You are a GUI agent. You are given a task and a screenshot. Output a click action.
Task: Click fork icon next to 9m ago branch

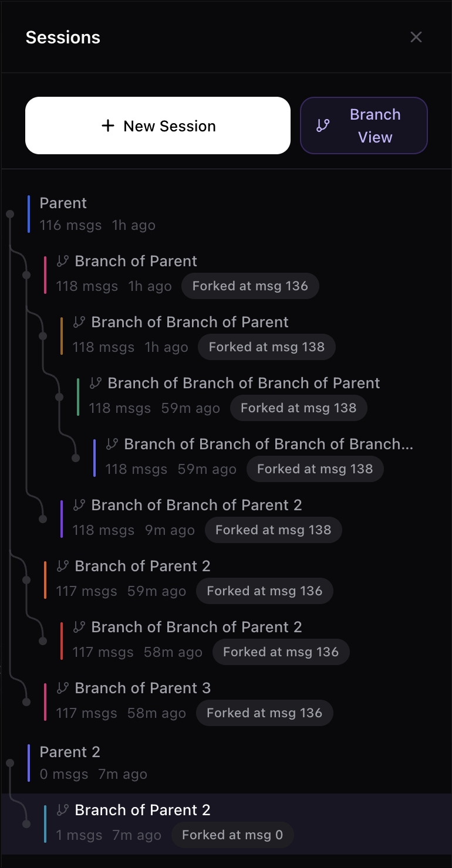coord(79,505)
